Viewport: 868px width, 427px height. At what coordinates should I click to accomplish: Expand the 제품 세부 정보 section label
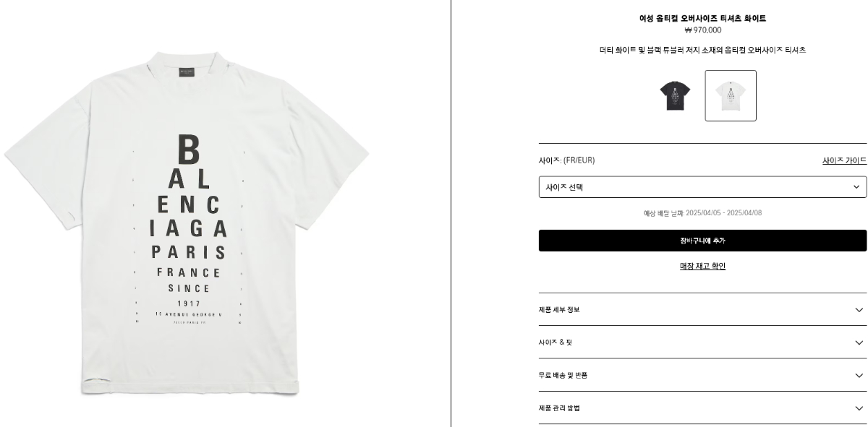559,309
